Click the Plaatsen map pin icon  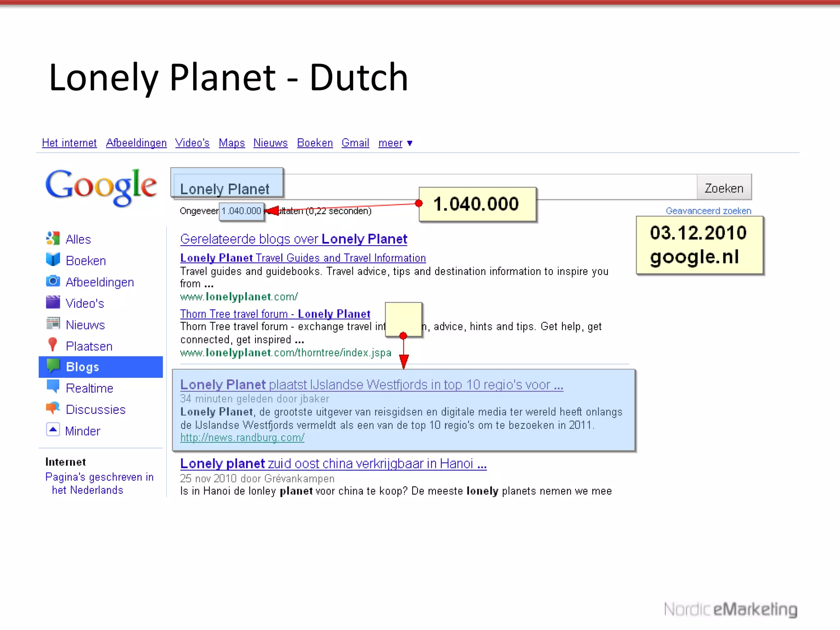coord(52,345)
